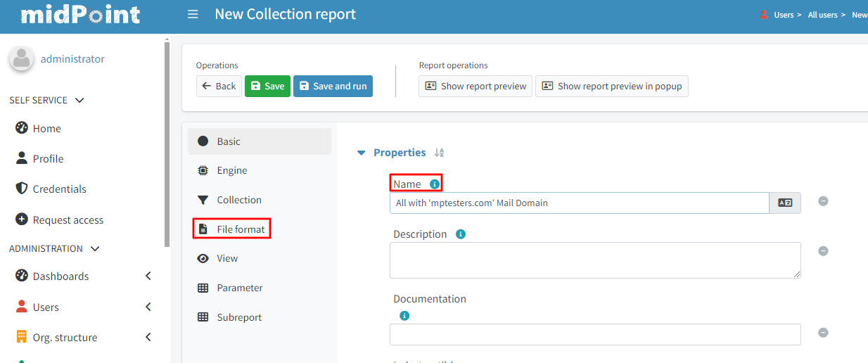
Task: Click Save and run button
Action: click(x=333, y=86)
